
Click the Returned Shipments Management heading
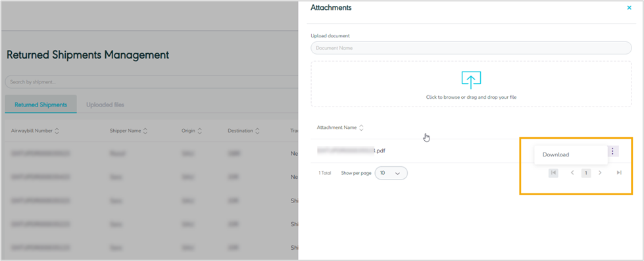click(88, 55)
